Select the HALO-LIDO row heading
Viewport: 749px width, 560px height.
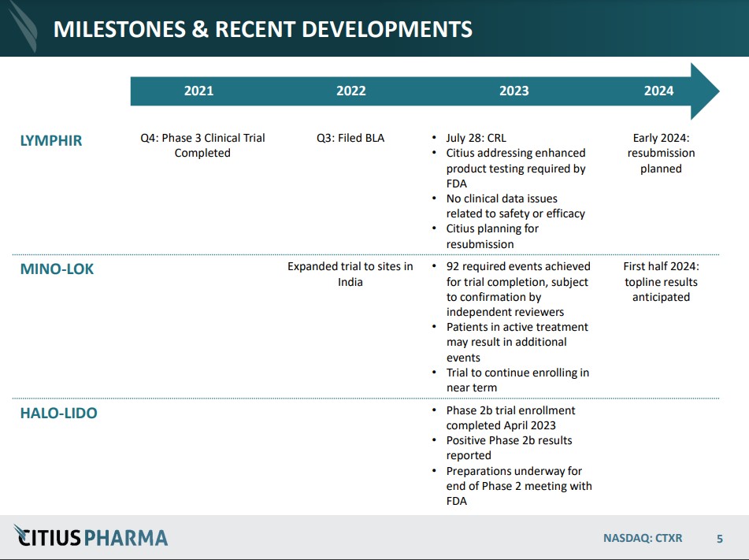coord(59,413)
